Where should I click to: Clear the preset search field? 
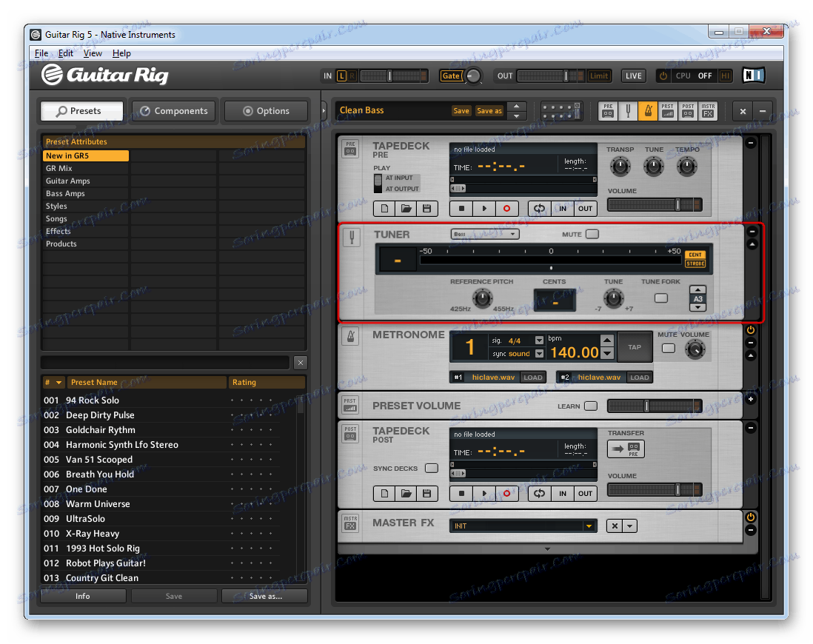[300, 363]
